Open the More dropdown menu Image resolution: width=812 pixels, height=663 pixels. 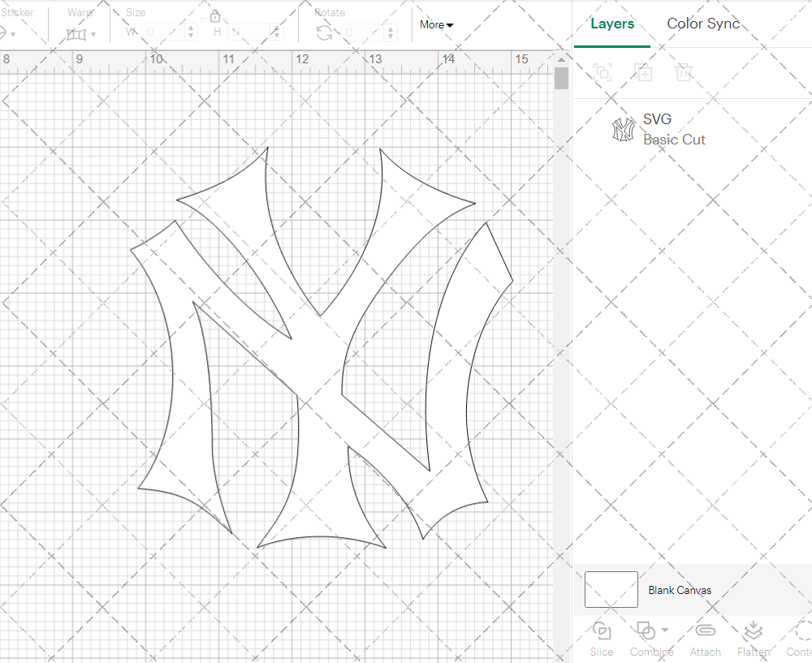point(437,25)
